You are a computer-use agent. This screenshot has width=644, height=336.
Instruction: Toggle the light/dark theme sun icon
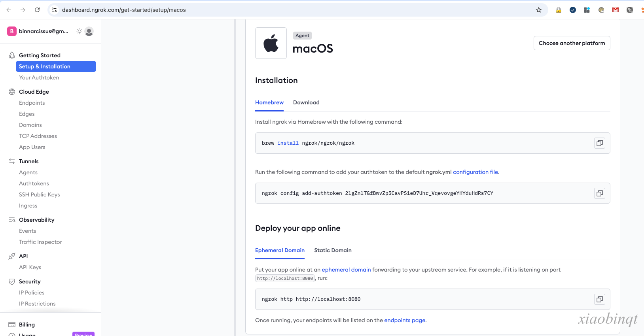[x=80, y=31]
